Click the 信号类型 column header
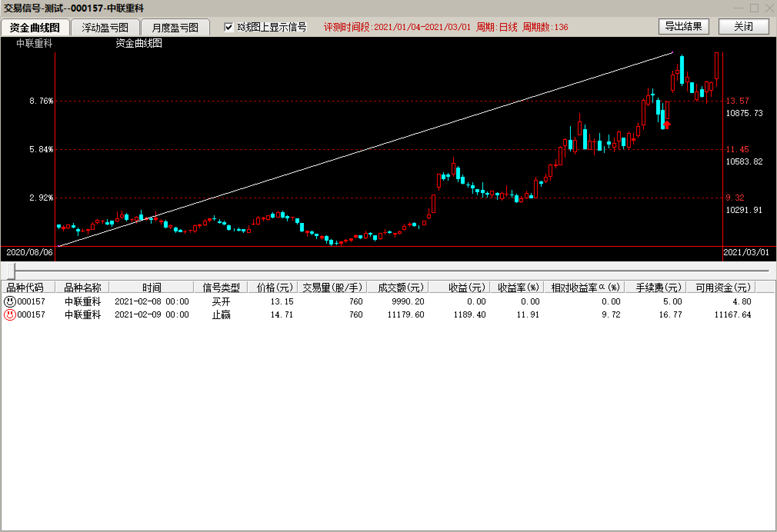777x532 pixels. [221, 288]
